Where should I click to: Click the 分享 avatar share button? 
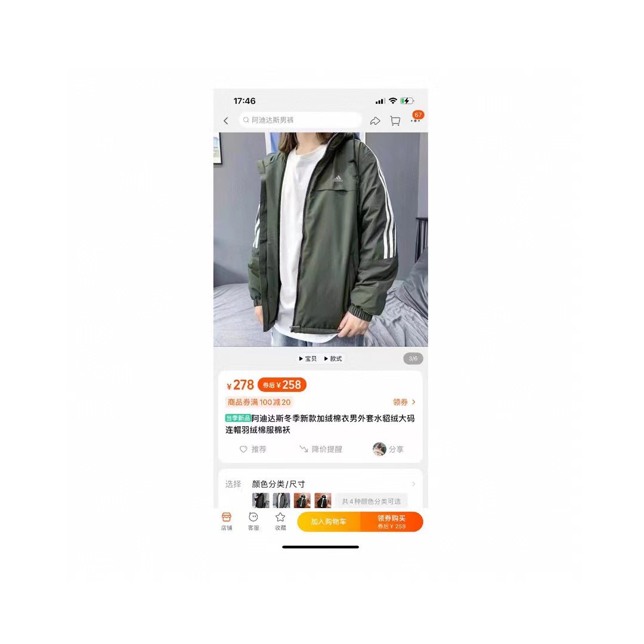point(388,450)
